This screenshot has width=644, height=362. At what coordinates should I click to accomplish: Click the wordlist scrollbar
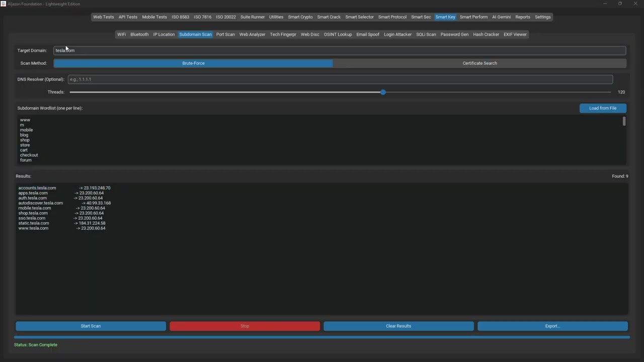click(x=624, y=121)
